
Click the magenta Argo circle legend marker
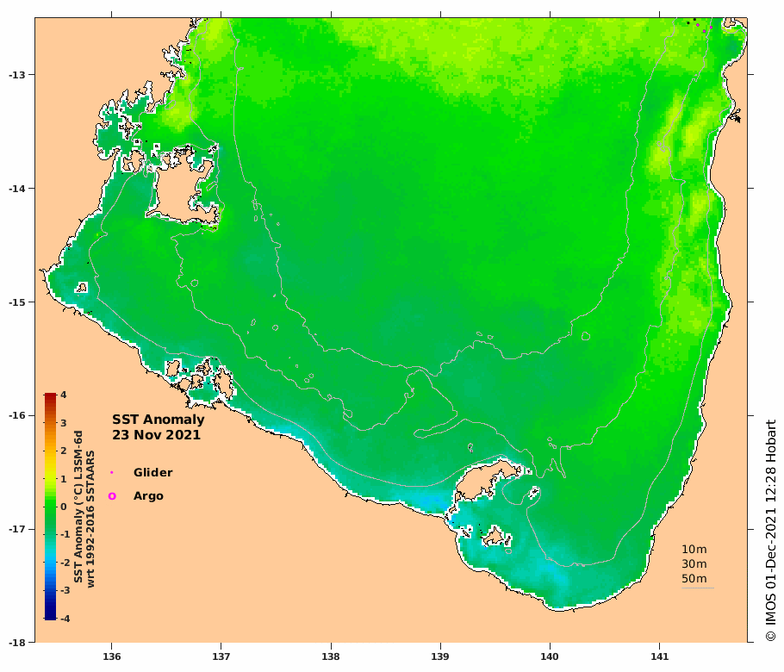[112, 496]
